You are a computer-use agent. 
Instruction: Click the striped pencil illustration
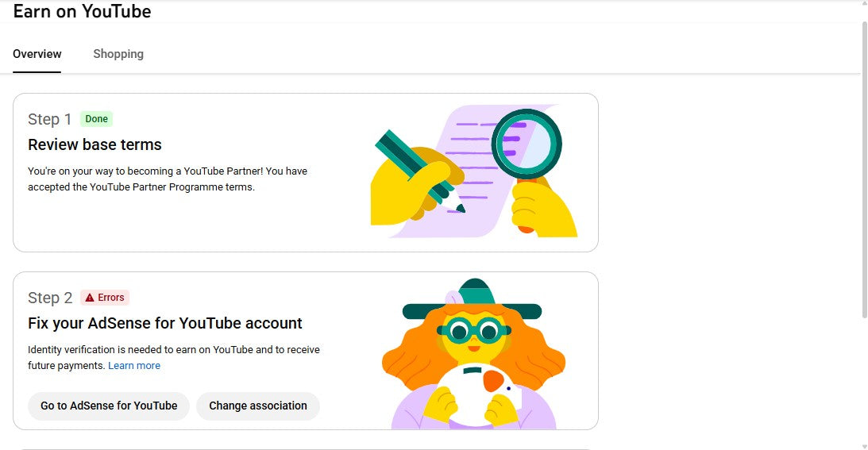(413, 163)
